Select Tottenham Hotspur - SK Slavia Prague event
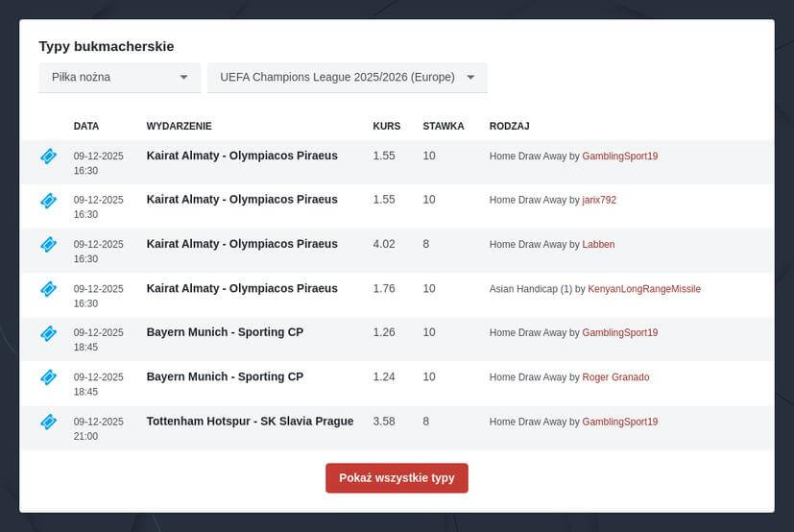This screenshot has width=794, height=532. pyautogui.click(x=250, y=422)
